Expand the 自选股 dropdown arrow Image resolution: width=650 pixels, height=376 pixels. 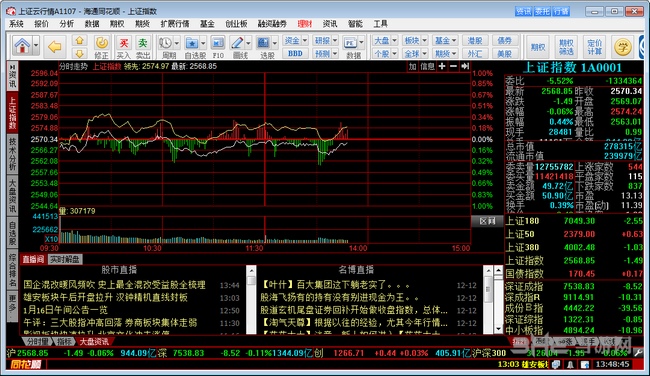[203, 43]
